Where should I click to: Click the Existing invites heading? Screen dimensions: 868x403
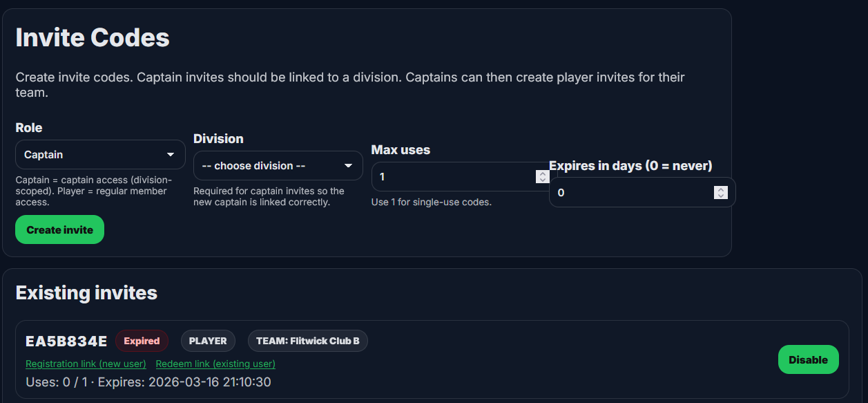(x=86, y=292)
